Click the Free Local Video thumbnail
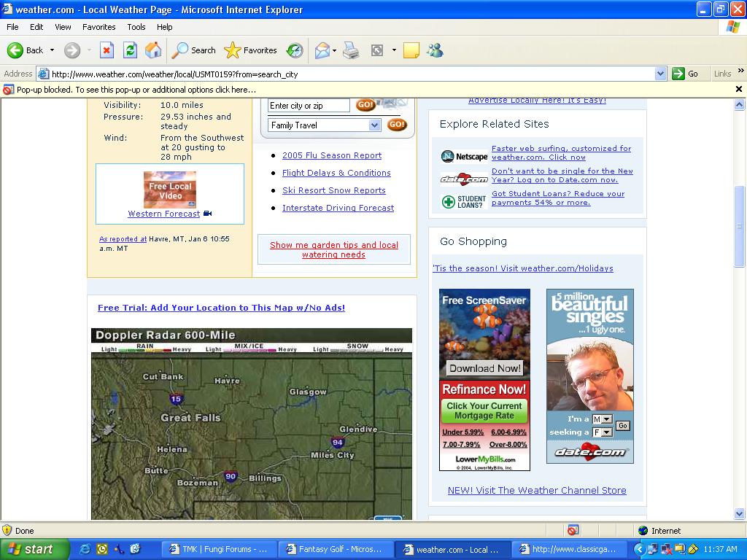The height and width of the screenshot is (560, 747). [x=169, y=190]
